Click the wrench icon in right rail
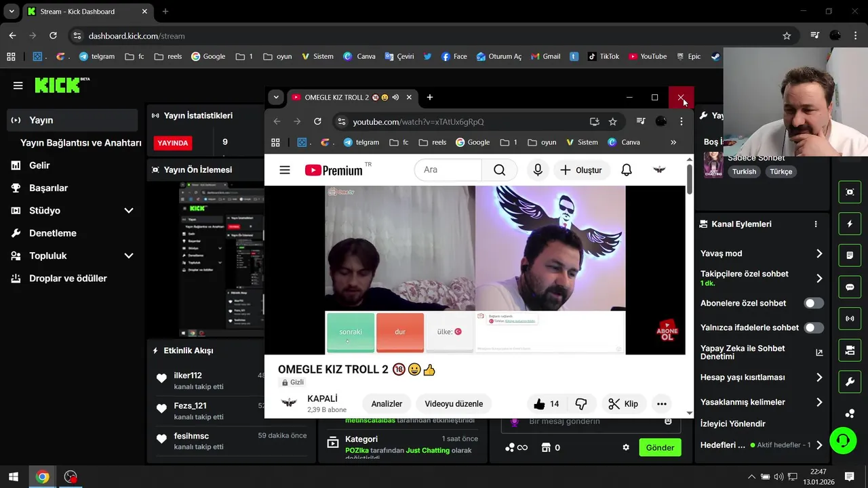 (x=850, y=382)
